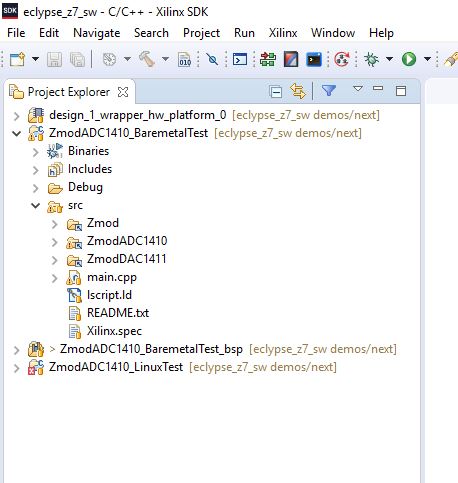Expand the main.cpp node
The width and height of the screenshot is (458, 483).
(x=54, y=278)
